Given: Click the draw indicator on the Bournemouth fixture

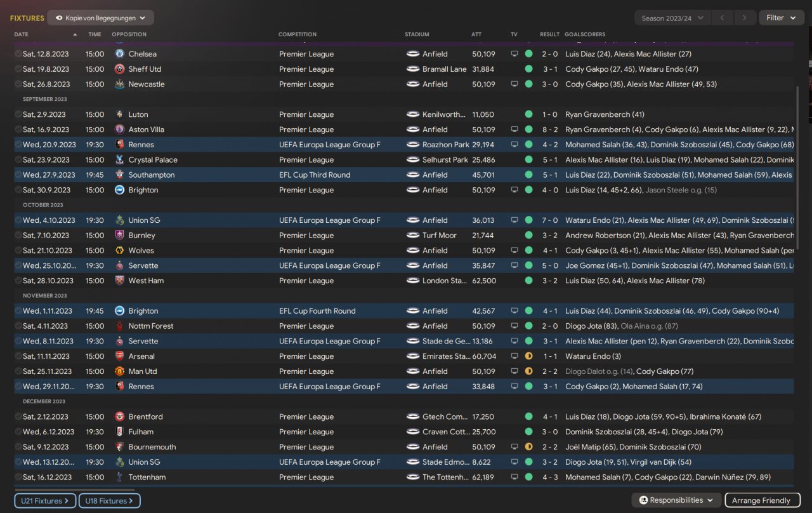Looking at the screenshot, I should tap(528, 447).
